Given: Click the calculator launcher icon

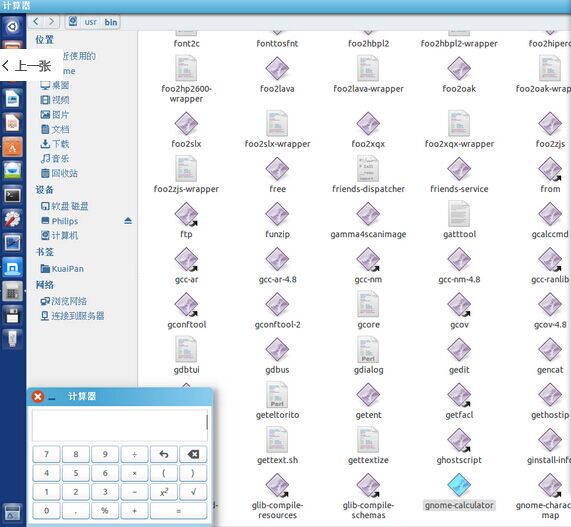Looking at the screenshot, I should point(13,292).
